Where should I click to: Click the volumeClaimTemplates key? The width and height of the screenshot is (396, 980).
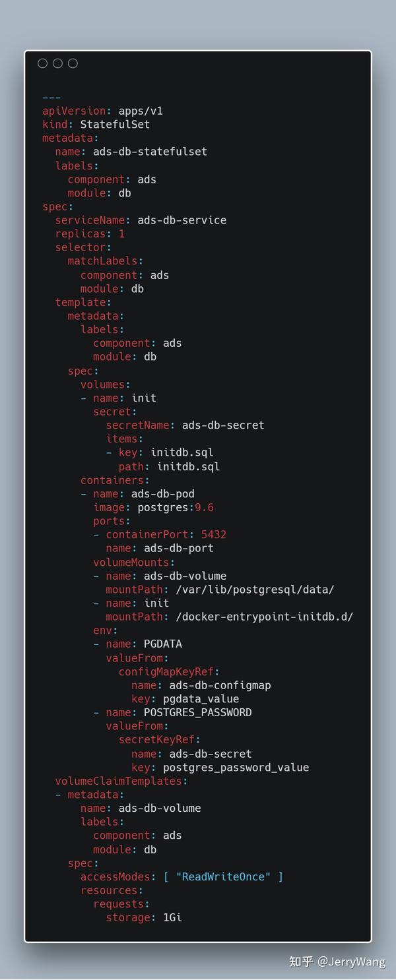[118, 781]
